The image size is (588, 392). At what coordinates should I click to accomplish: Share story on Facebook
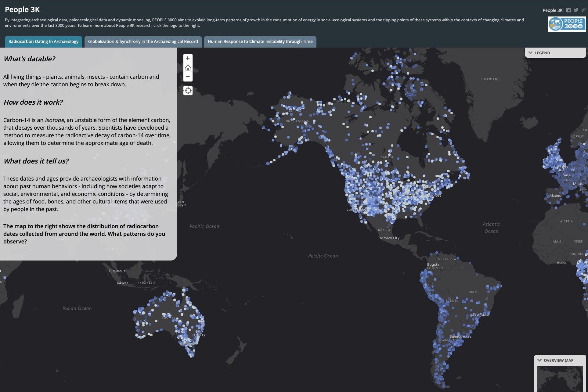(x=568, y=10)
